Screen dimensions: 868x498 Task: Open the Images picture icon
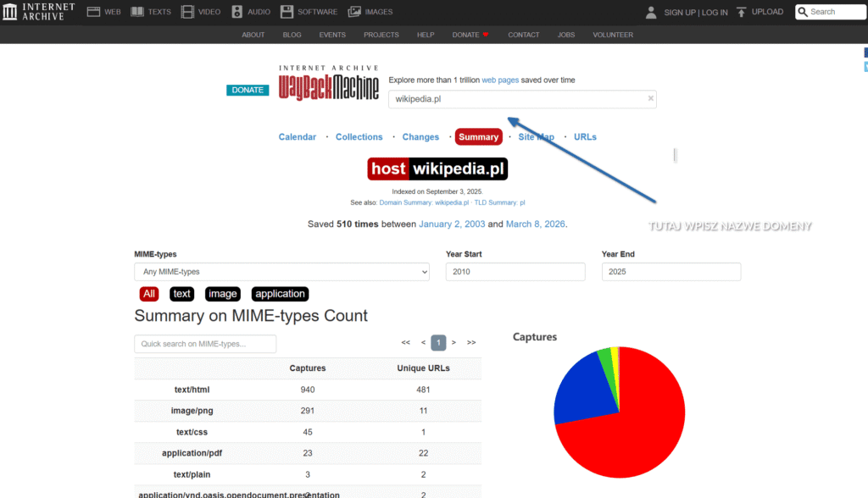pos(354,12)
